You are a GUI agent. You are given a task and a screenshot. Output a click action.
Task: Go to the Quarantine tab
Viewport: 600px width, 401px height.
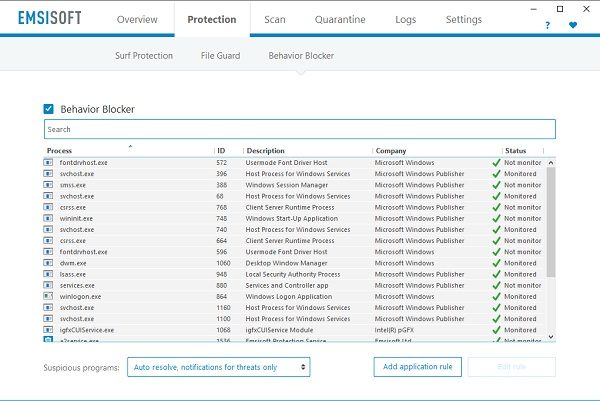pos(340,20)
